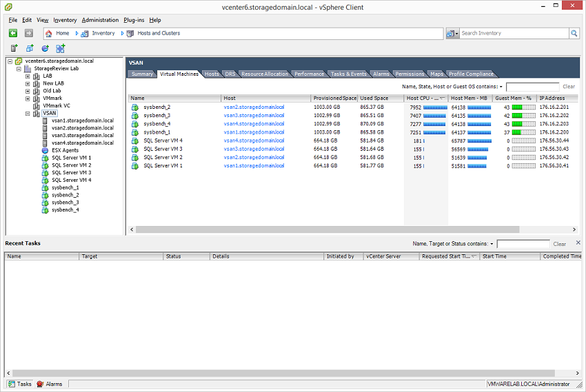Click the vSphere Client title bar icon
Viewport: 586px width, 392px height.
(8, 7)
